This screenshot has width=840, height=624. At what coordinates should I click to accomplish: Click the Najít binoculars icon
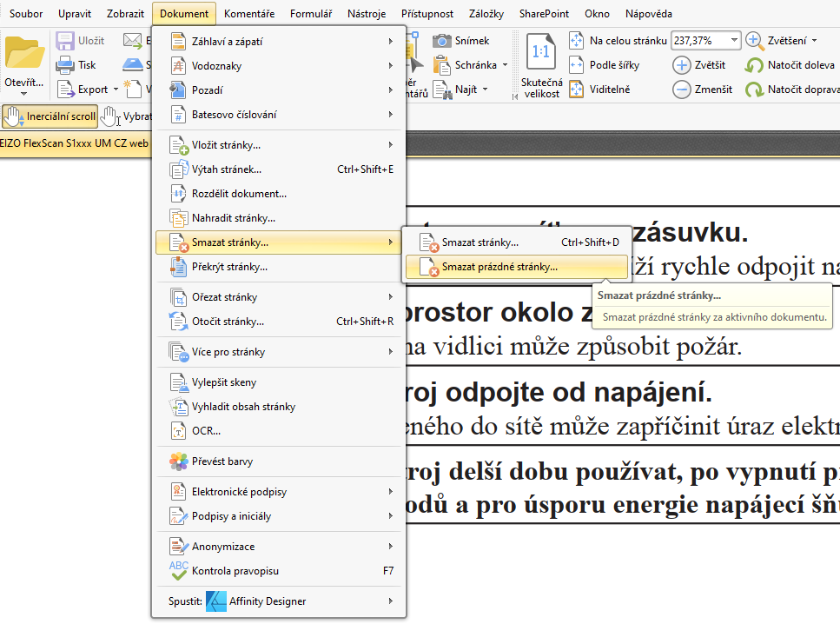[x=442, y=90]
